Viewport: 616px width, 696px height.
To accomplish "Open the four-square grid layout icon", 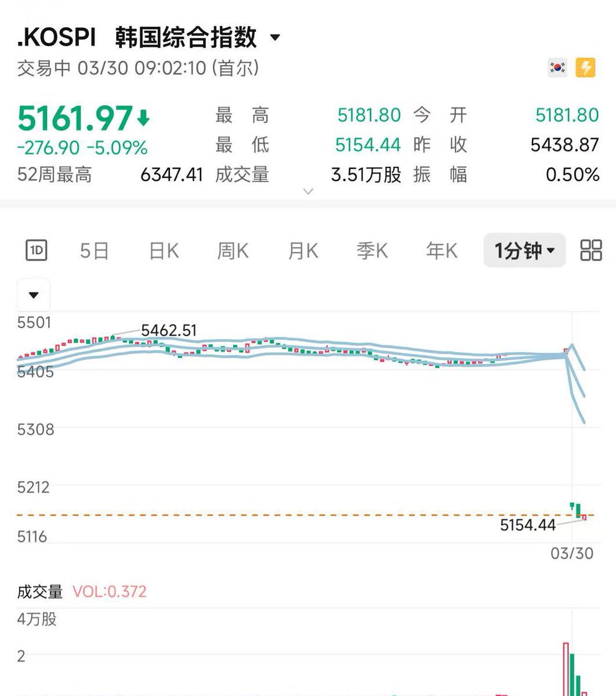I will pyautogui.click(x=591, y=251).
